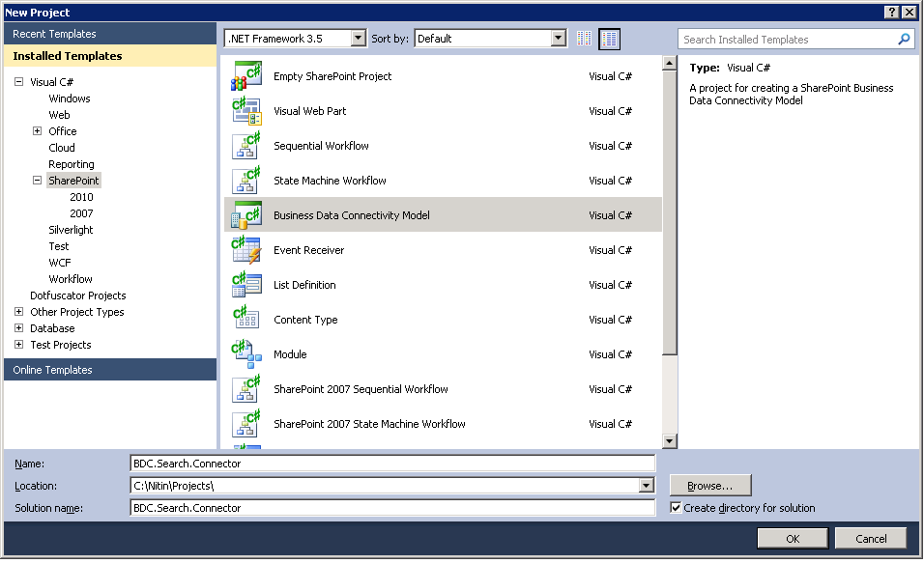Click the template list scrollbar thumb

tap(669, 212)
